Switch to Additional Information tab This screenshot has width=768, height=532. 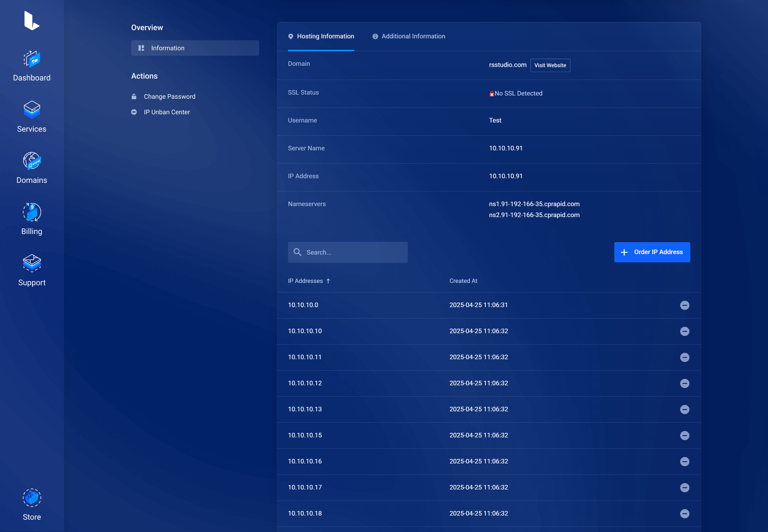pyautogui.click(x=409, y=37)
